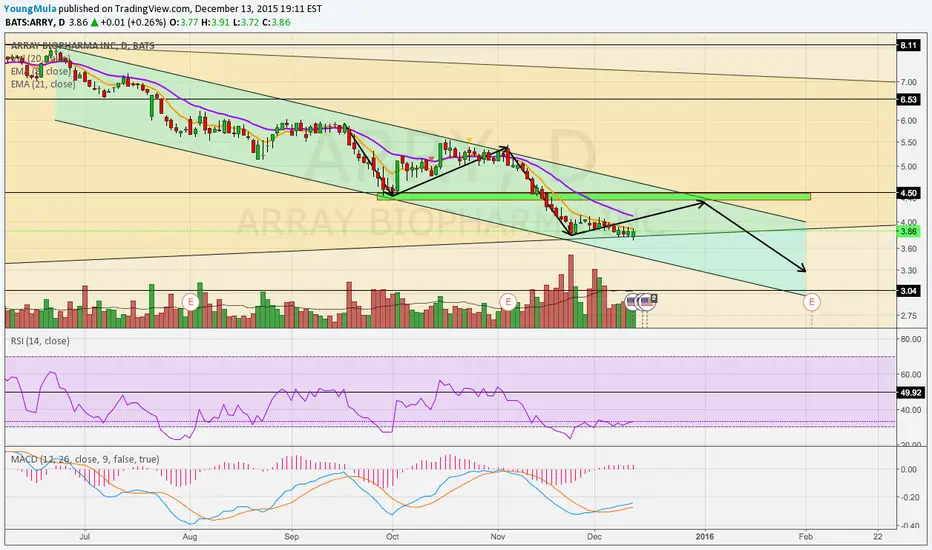The width and height of the screenshot is (932, 550).
Task: Click the ARRAY BIOPHARMA INC, D, BATS legend
Action: tap(83, 46)
